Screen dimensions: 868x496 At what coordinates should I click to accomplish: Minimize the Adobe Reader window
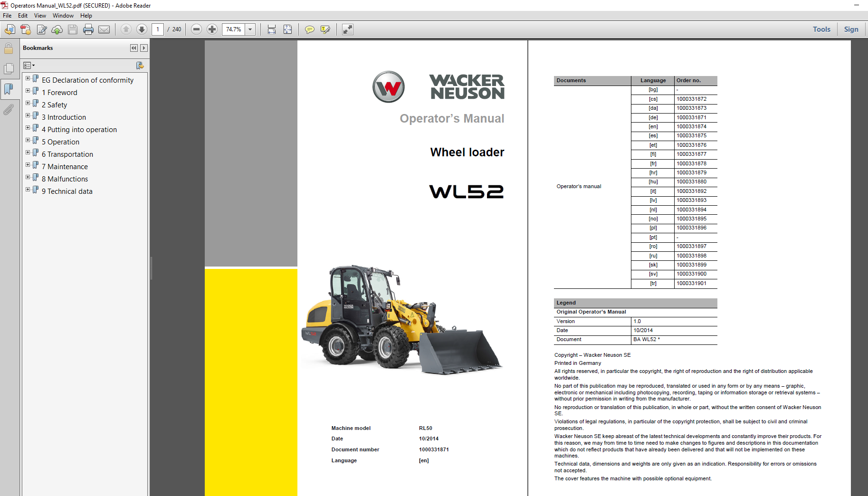point(857,5)
